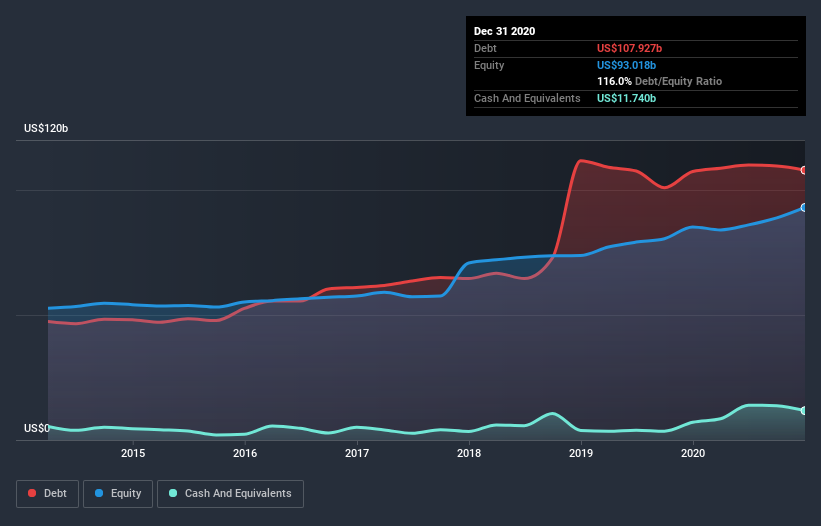The image size is (821, 526).
Task: Click Cash And Equivalents label in tooltip
Action: point(527,98)
